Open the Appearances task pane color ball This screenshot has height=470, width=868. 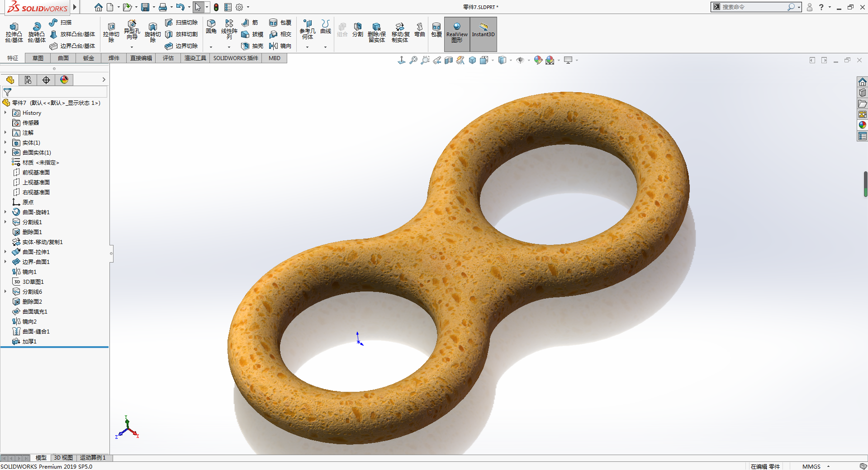tap(863, 125)
